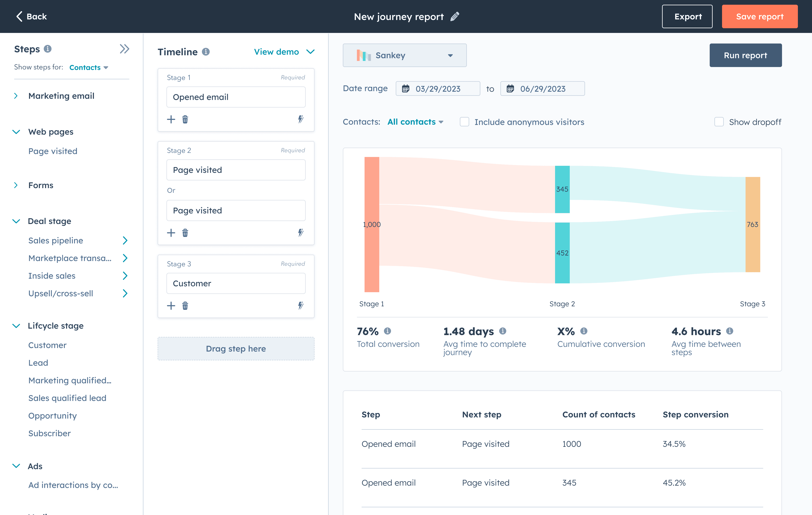Click the Run report button
Viewport: 812px width, 515px height.
tap(745, 55)
